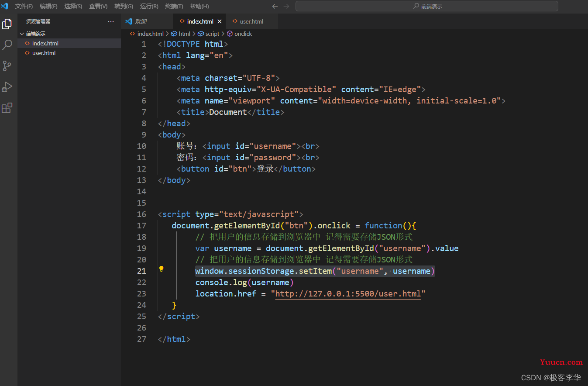This screenshot has width=588, height=386.
Task: Click the "text/javascript" type value
Action: point(259,214)
